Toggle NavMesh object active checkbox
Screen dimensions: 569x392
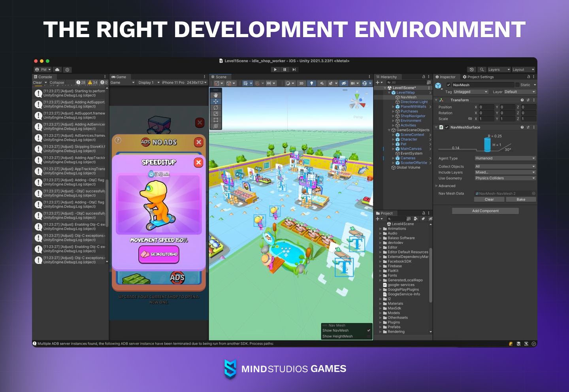[x=448, y=85]
